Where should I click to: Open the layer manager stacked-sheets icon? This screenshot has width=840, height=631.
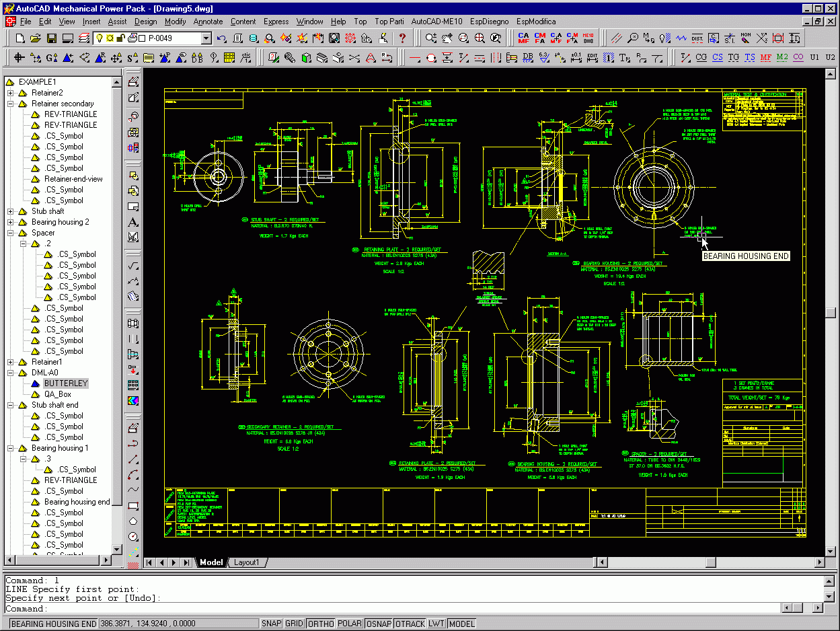[83, 38]
